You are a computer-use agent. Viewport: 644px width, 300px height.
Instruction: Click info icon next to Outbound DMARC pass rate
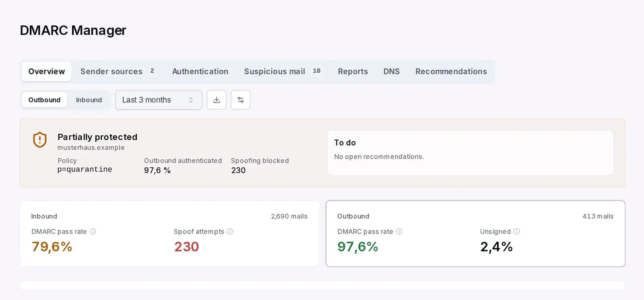click(x=399, y=232)
